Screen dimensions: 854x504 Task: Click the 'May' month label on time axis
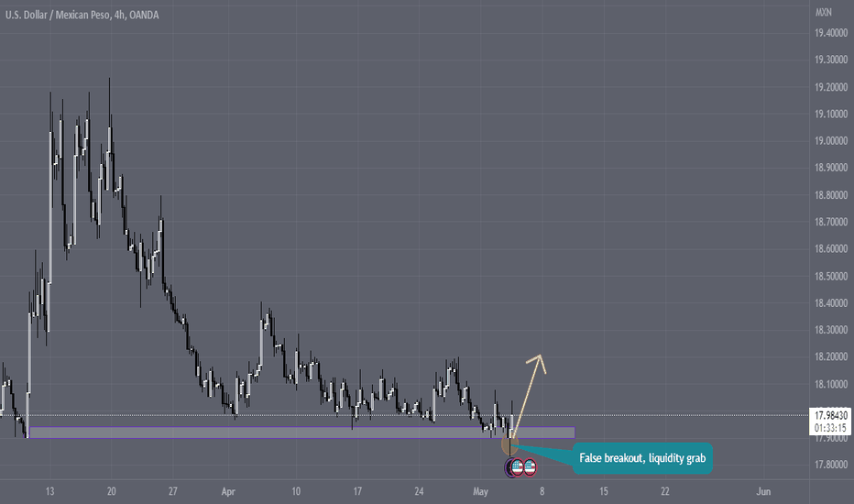[x=480, y=492]
